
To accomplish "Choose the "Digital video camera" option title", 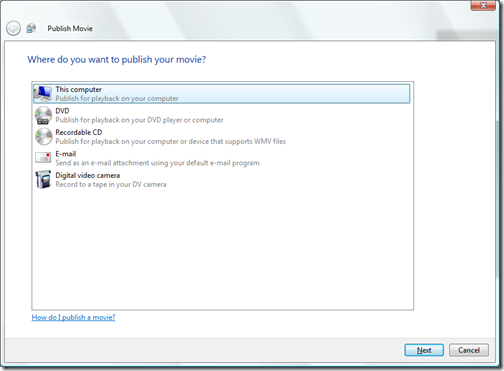I will pyautogui.click(x=88, y=175).
